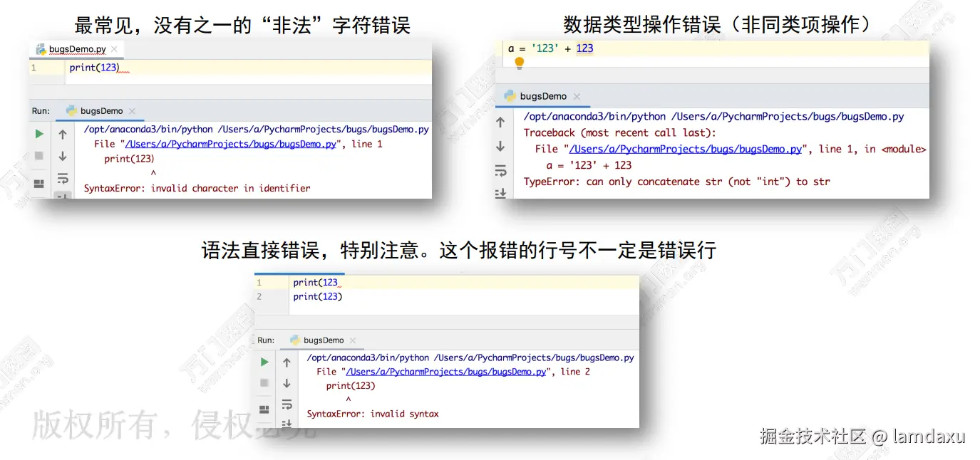Close the bugsDemo run tab above the invalid syntax output
980x460 pixels.
click(353, 340)
